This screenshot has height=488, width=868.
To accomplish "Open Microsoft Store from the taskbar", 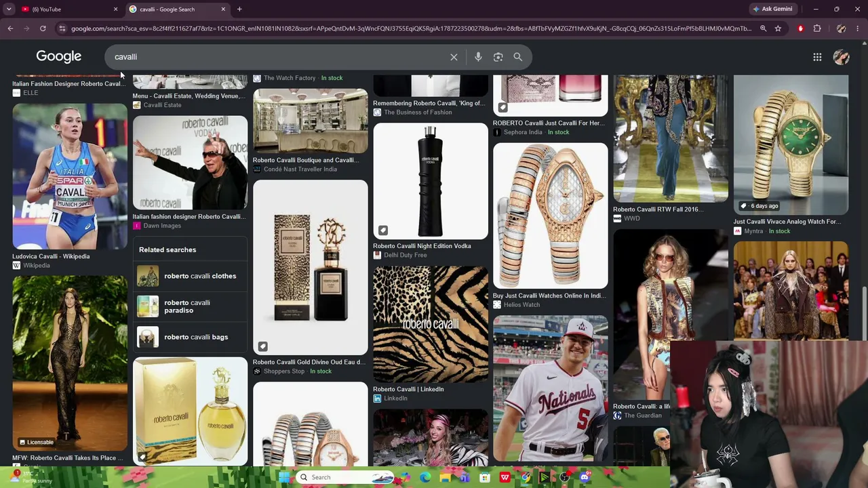I will (485, 477).
